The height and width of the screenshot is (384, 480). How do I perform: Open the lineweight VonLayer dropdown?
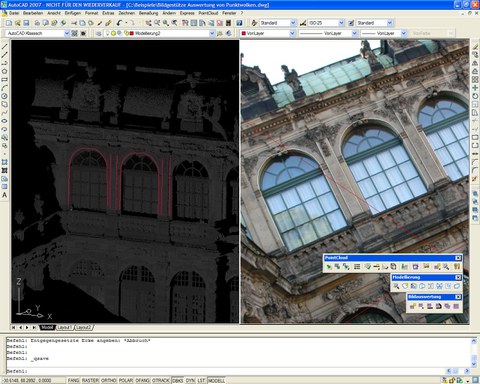click(x=403, y=33)
